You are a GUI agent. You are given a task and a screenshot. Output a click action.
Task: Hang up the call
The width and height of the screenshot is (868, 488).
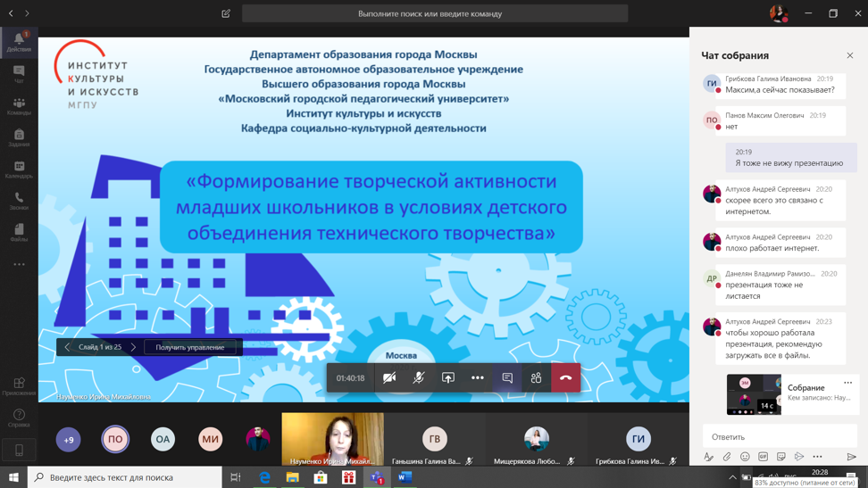click(x=566, y=378)
